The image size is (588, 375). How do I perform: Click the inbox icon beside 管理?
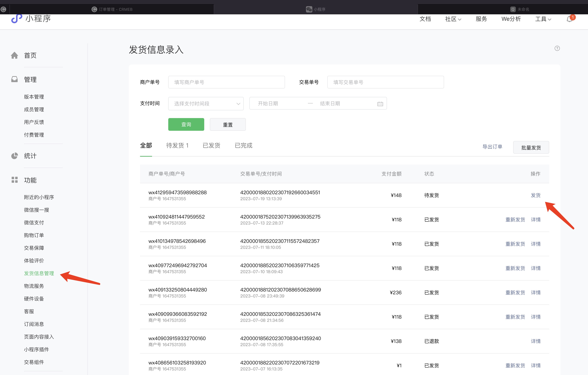click(14, 79)
